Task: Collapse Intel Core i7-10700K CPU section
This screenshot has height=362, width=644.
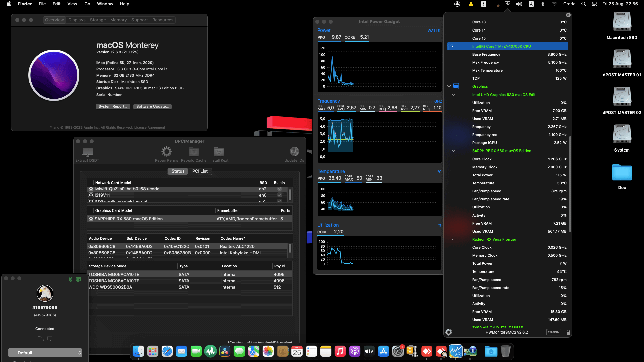Action: click(453, 46)
